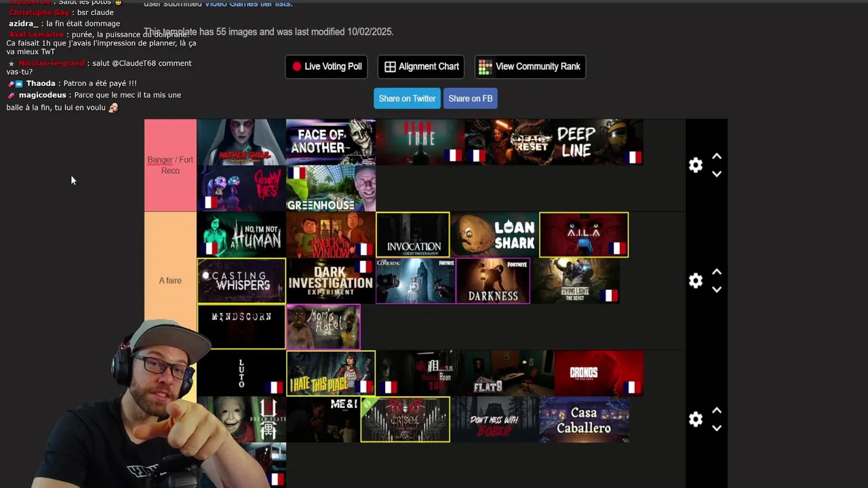The height and width of the screenshot is (488, 868).
Task: Click Share on FB button
Action: 471,98
